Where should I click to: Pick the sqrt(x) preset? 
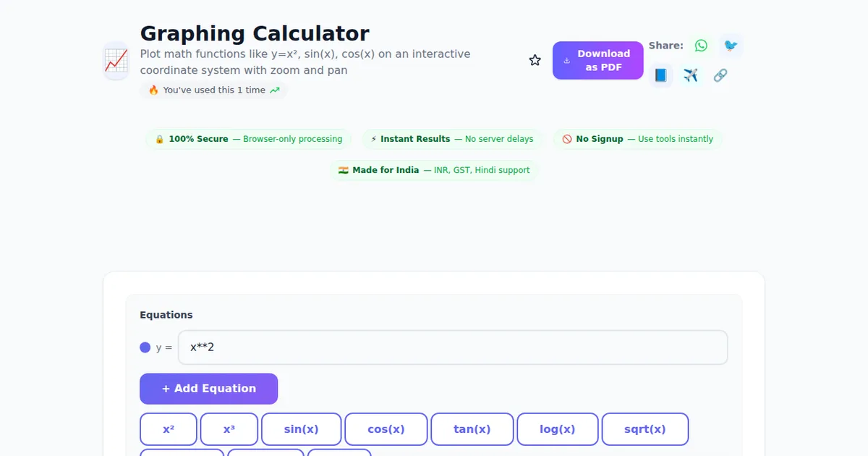point(644,429)
